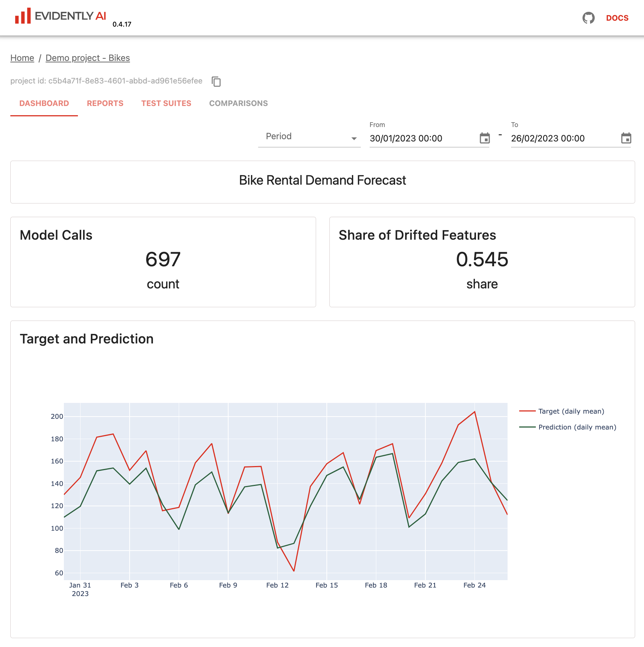This screenshot has height=647, width=644.
Task: Open the Comparisons tab
Action: pos(238,103)
